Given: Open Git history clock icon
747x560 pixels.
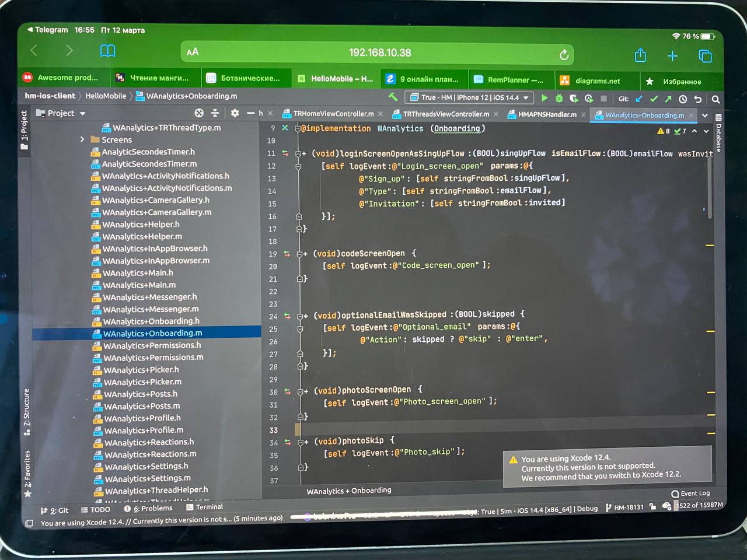Looking at the screenshot, I should pyautogui.click(x=683, y=99).
